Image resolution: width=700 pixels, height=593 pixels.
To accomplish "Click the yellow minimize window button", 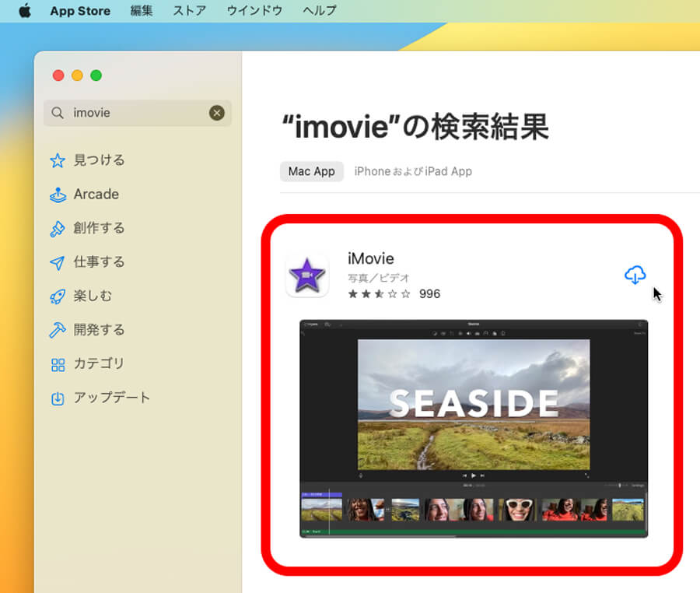I will coord(77,75).
